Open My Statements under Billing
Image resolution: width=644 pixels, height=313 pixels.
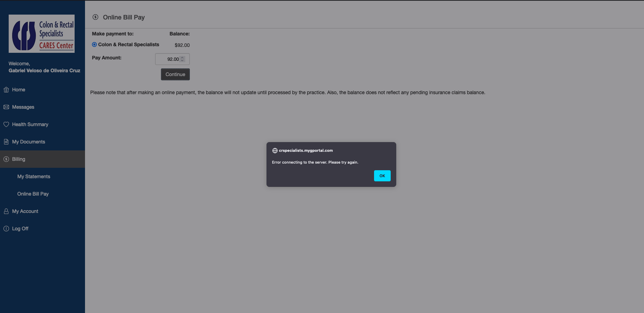point(42,176)
